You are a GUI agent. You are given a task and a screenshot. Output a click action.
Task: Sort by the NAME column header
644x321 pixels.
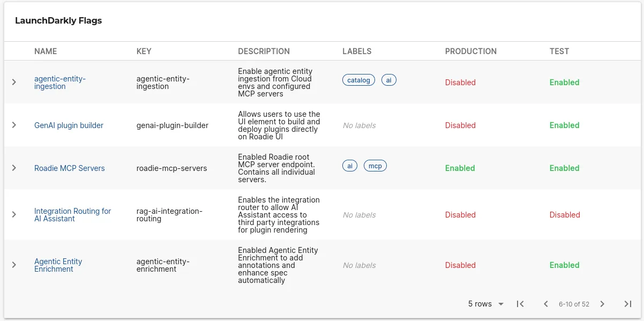click(x=46, y=51)
